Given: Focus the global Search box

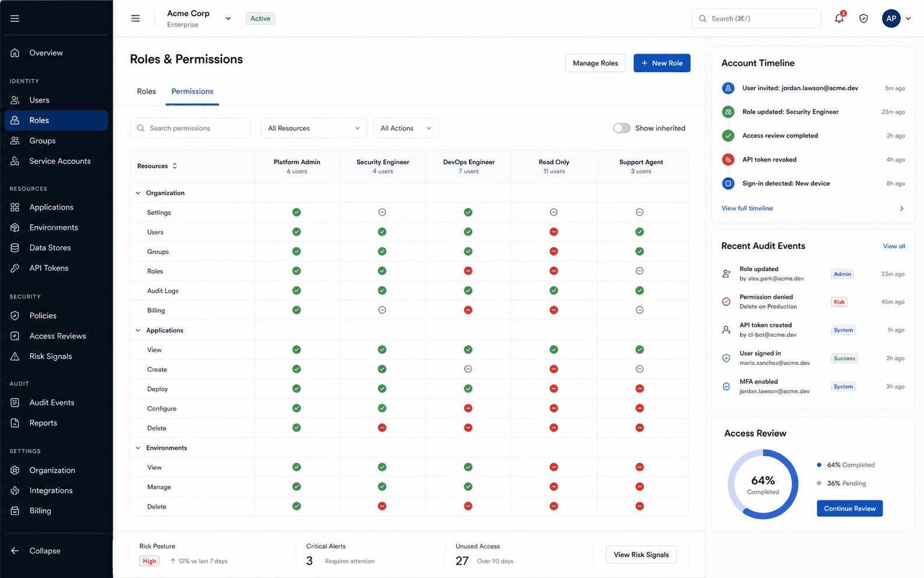Looking at the screenshot, I should pyautogui.click(x=756, y=19).
